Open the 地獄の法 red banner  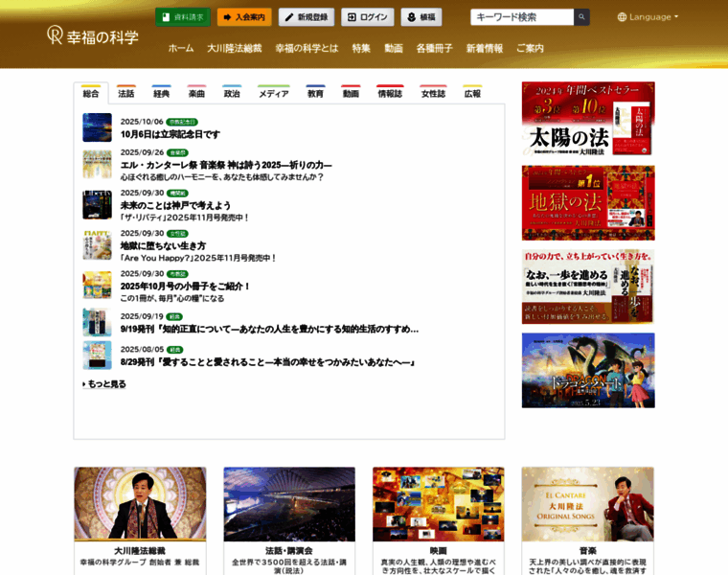pyautogui.click(x=588, y=202)
